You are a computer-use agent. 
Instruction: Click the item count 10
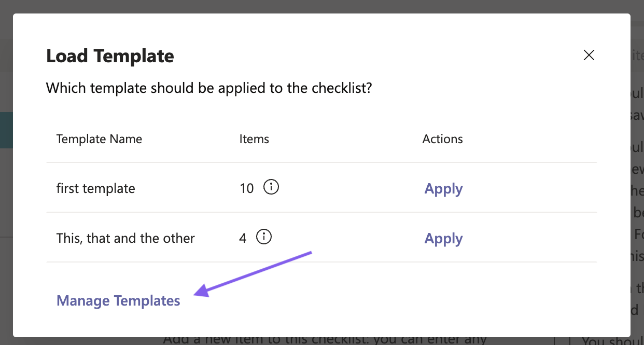[247, 188]
